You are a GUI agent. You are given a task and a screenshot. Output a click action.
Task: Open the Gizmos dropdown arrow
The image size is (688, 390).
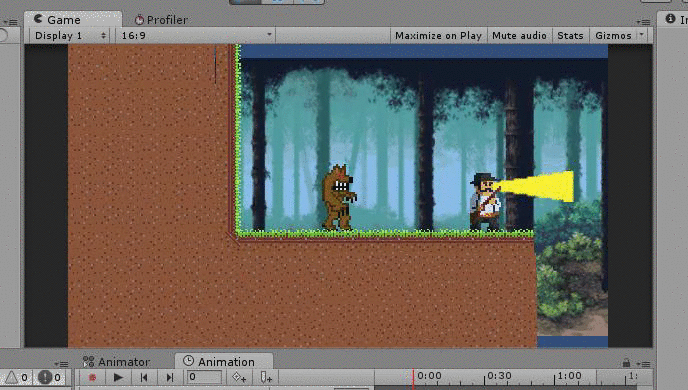pyautogui.click(x=642, y=35)
